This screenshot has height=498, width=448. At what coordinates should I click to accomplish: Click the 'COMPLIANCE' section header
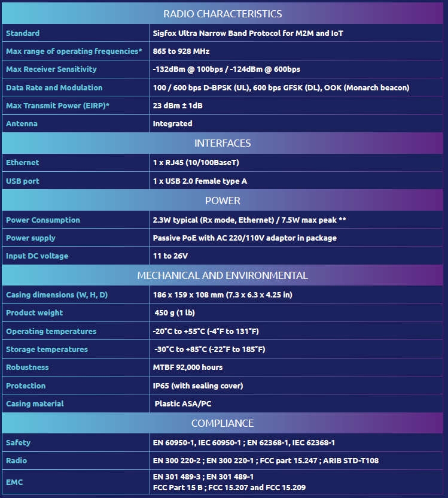pos(223,423)
